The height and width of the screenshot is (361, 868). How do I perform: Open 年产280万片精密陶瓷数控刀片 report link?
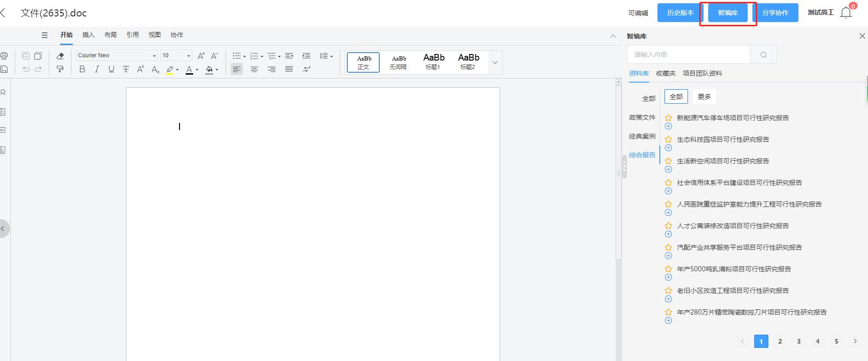(x=752, y=312)
